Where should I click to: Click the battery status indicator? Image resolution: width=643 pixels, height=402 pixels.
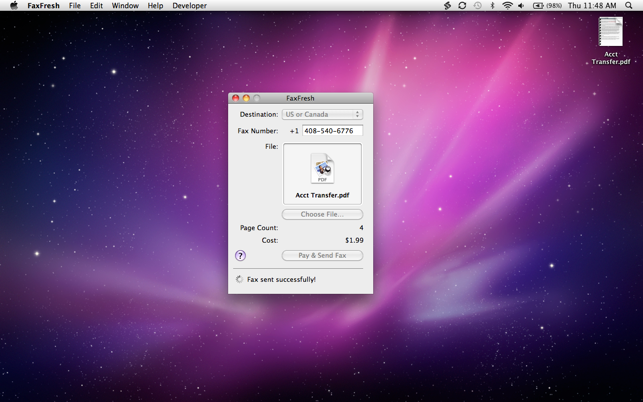click(x=546, y=6)
